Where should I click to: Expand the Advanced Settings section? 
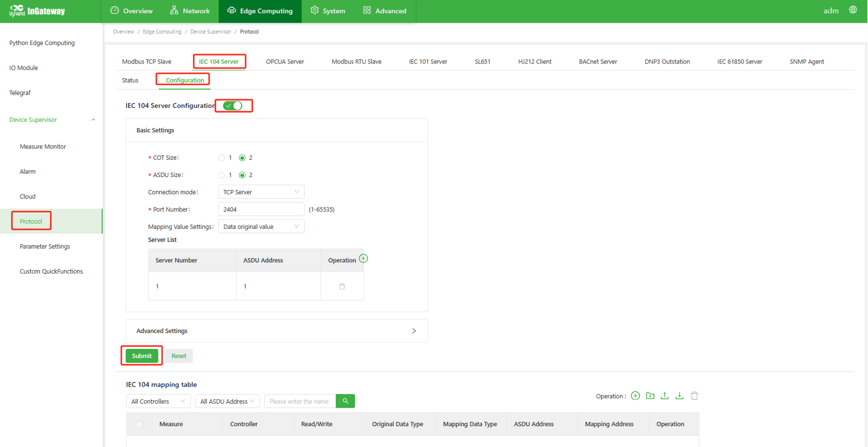coord(276,331)
